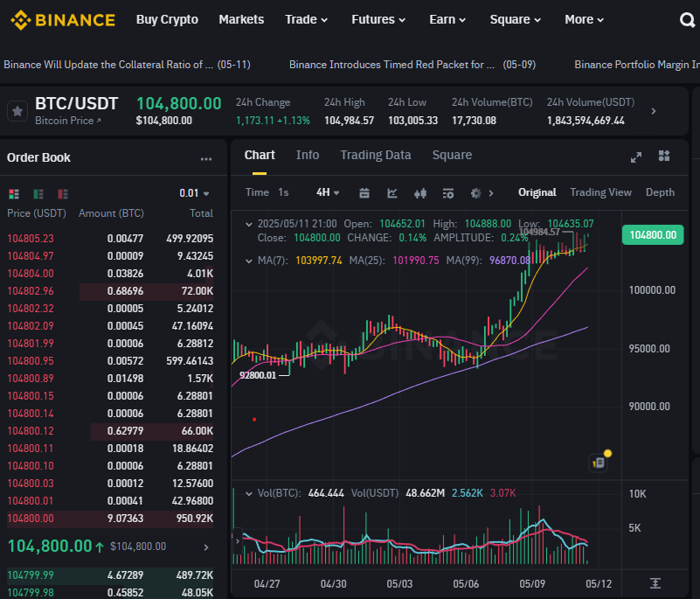Open the Bitcoin Price link
The height and width of the screenshot is (599, 700).
[x=68, y=121]
